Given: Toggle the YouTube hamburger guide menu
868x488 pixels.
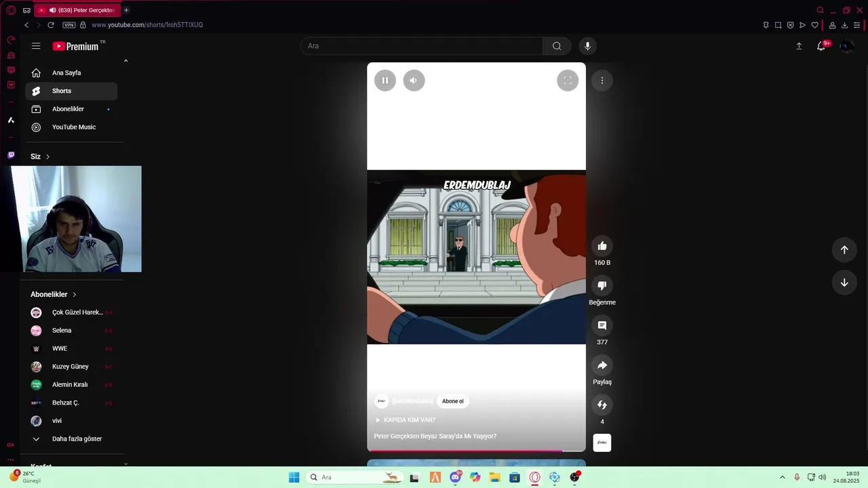Looking at the screenshot, I should [x=36, y=46].
